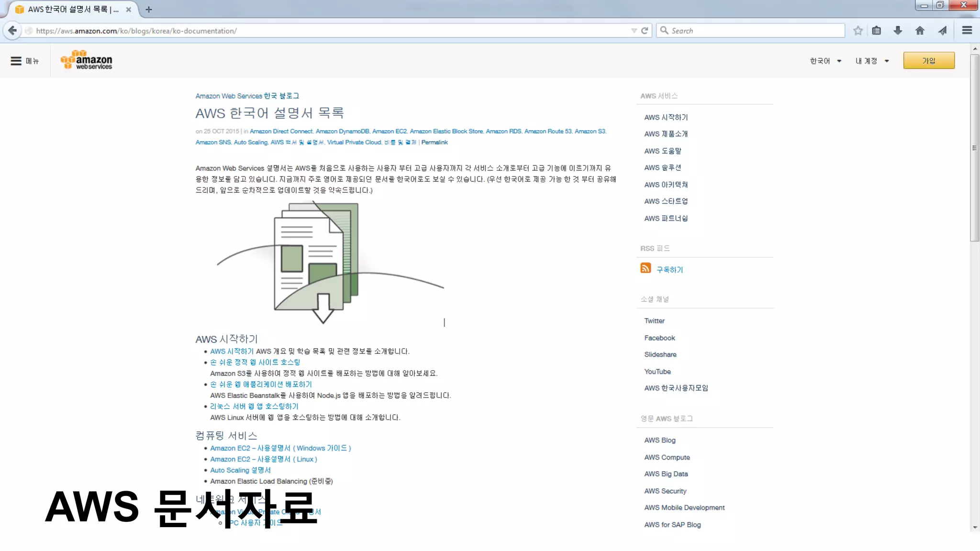
Task: Go back using the browser back arrow
Action: click(12, 31)
